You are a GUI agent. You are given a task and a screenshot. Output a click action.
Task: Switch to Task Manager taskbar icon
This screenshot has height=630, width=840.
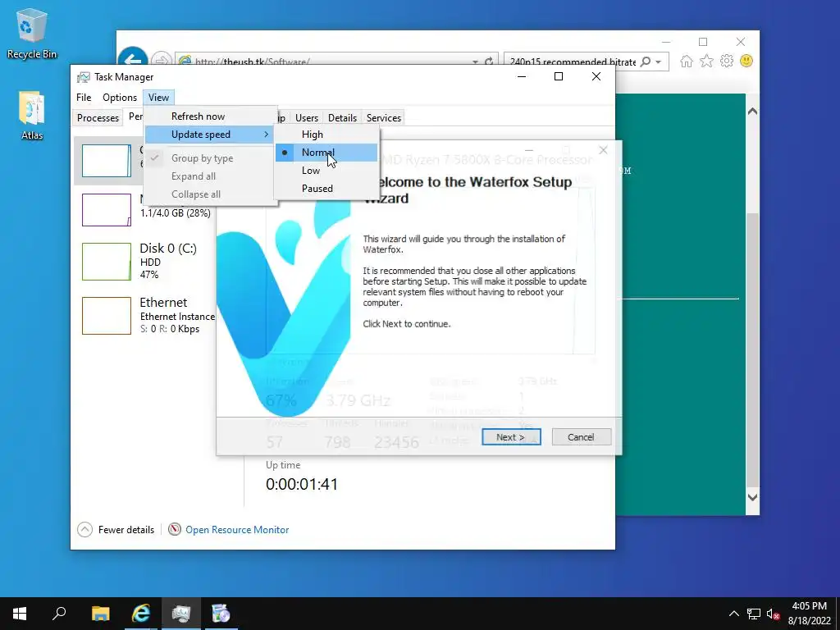tap(181, 614)
